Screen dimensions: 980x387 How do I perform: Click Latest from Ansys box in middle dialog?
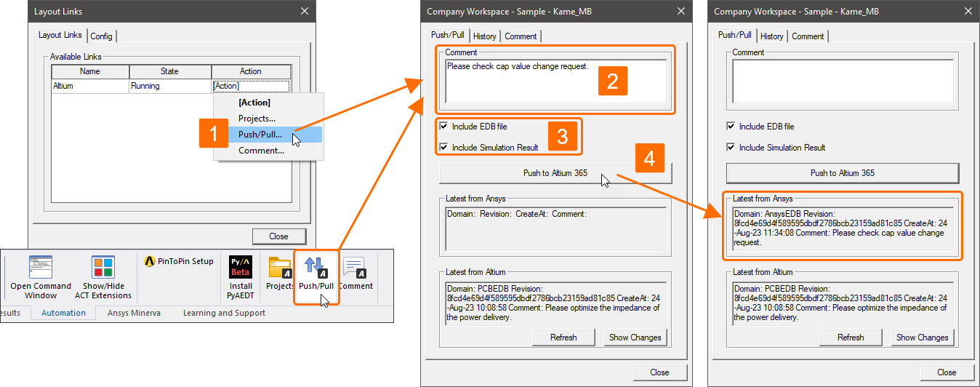[x=556, y=229]
